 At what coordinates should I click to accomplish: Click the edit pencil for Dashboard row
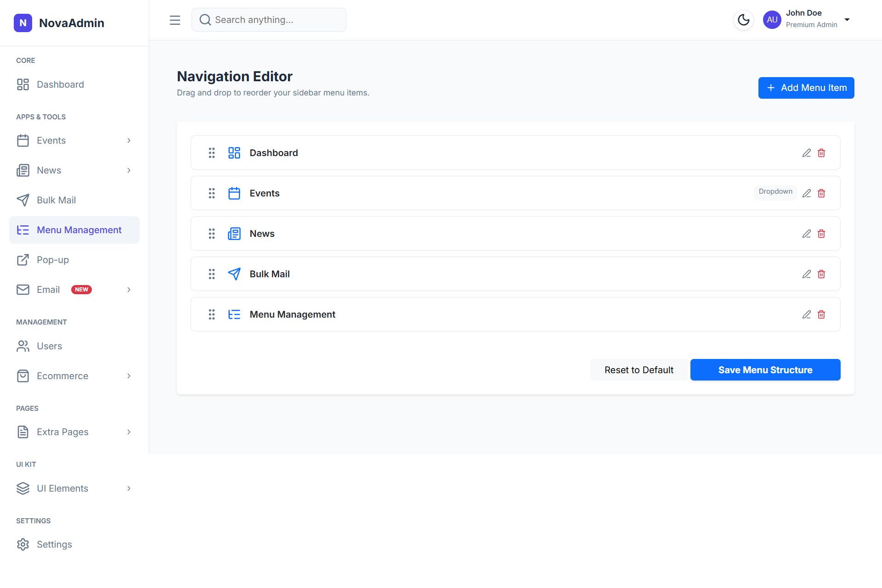click(x=806, y=153)
